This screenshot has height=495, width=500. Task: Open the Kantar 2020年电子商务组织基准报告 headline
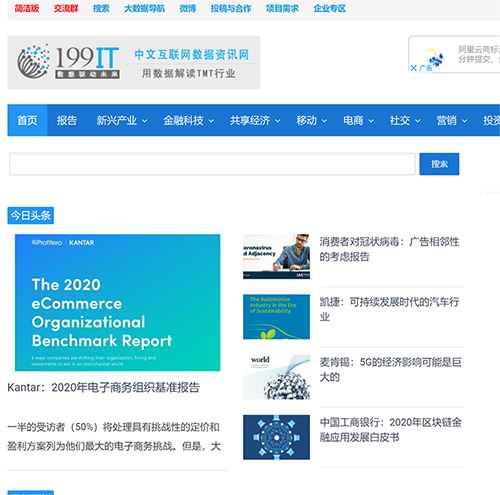click(x=103, y=387)
